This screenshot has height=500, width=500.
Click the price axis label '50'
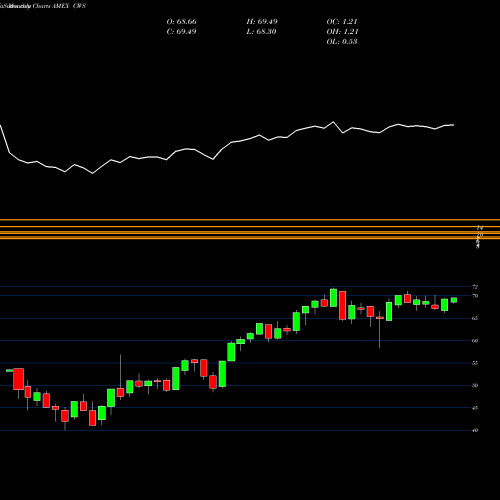click(475, 385)
